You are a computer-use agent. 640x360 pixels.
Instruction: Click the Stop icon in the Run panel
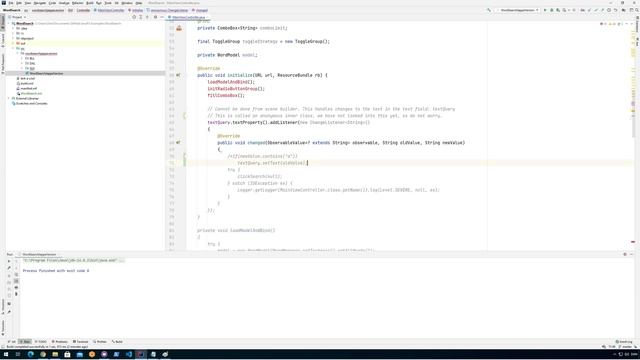pyautogui.click(x=9, y=276)
